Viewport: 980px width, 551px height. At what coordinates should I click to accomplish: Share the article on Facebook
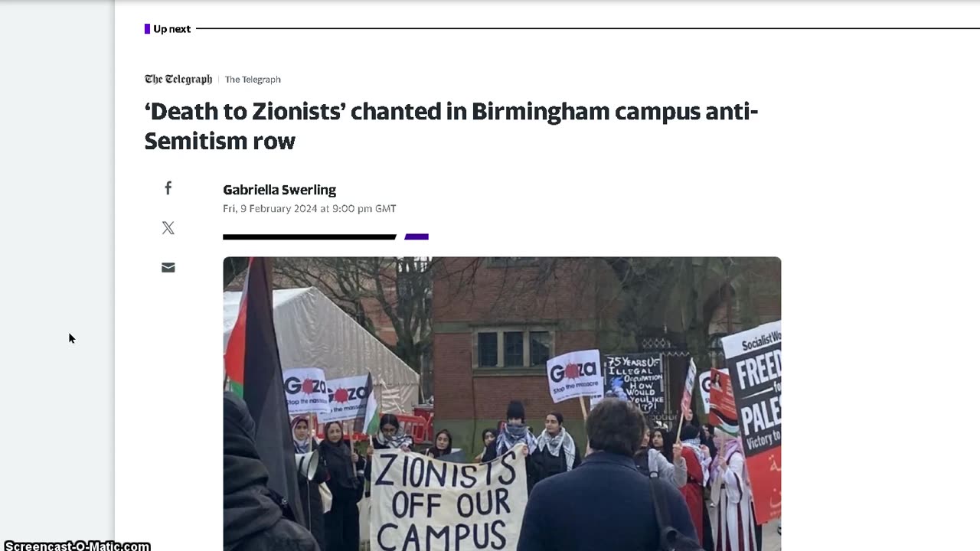168,188
